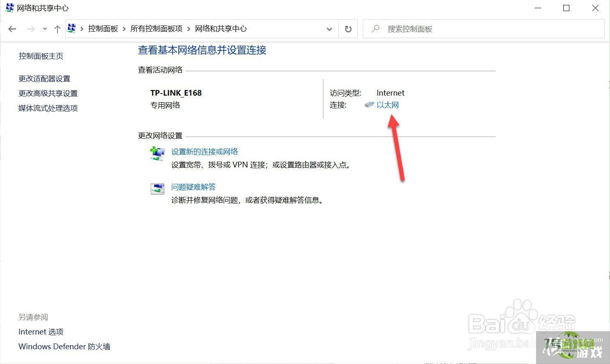Screen dimensions: 610x364
Task: Go up one level with Up arrow
Action: click(58, 29)
